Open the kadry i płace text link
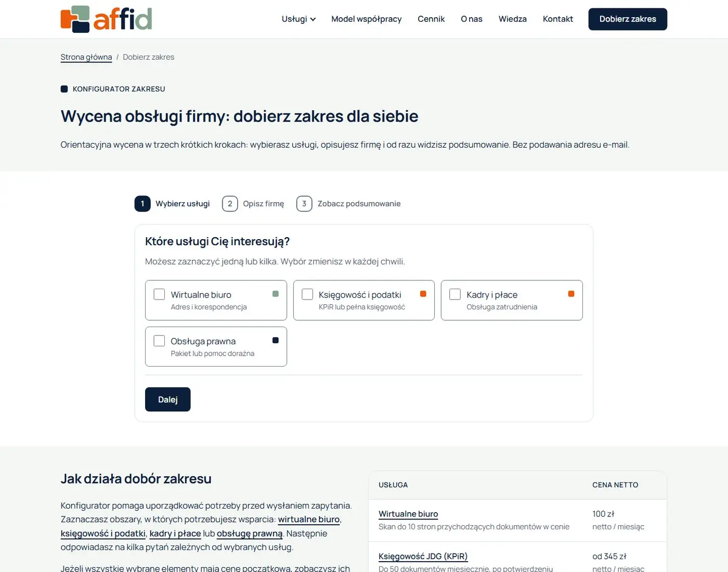This screenshot has width=728, height=572. point(175,534)
